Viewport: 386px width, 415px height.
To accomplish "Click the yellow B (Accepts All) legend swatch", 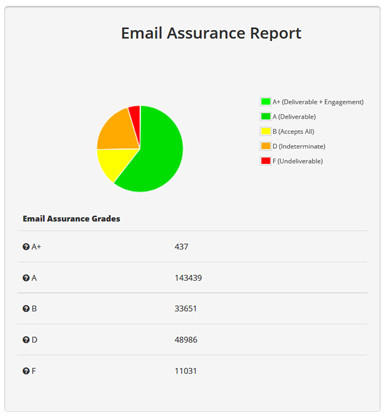I will (x=266, y=131).
